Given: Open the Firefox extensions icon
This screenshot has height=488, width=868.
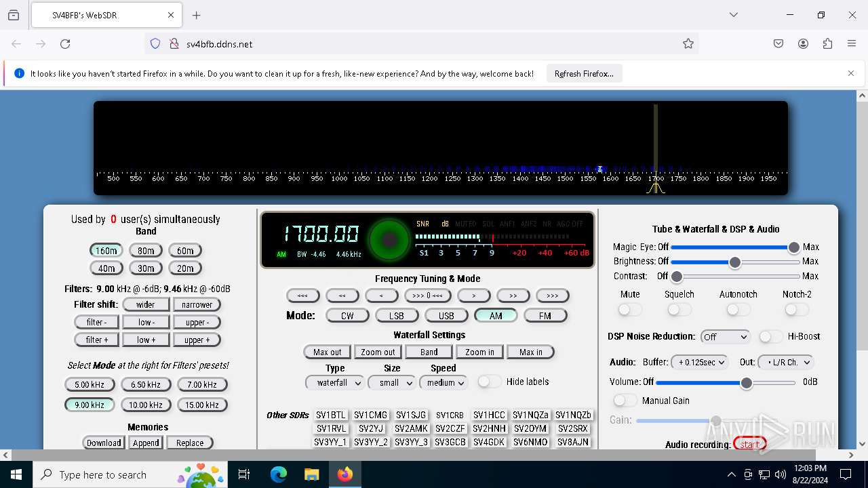Looking at the screenshot, I should [827, 44].
